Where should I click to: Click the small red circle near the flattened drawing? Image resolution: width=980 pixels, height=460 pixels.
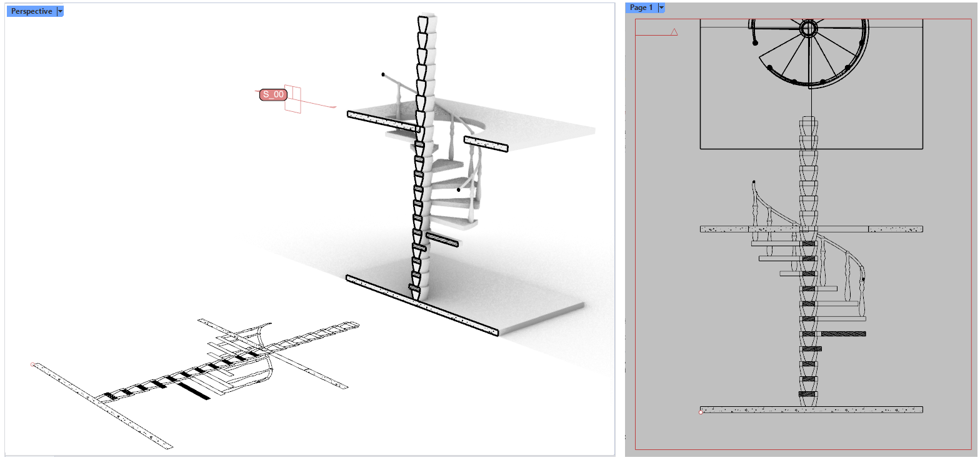(33, 364)
